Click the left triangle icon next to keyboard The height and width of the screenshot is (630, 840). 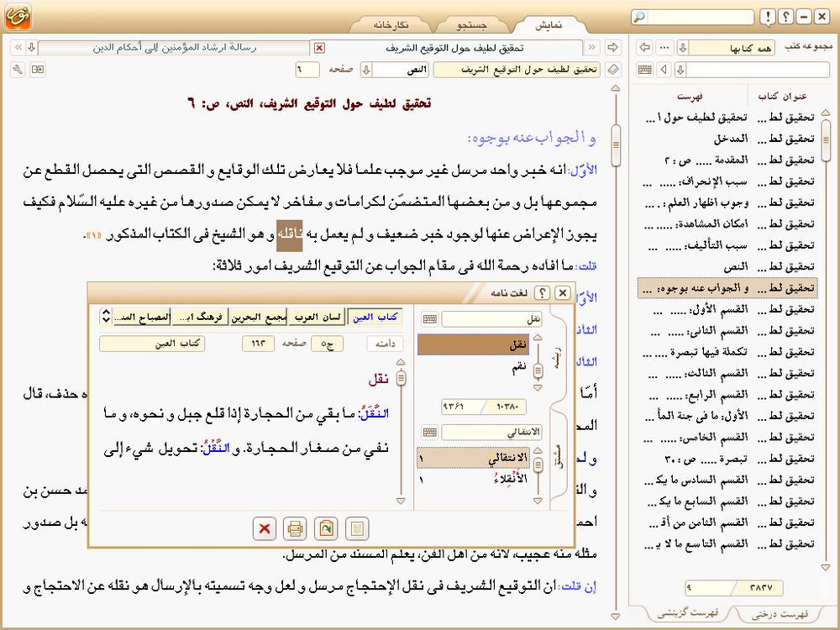pos(664,70)
